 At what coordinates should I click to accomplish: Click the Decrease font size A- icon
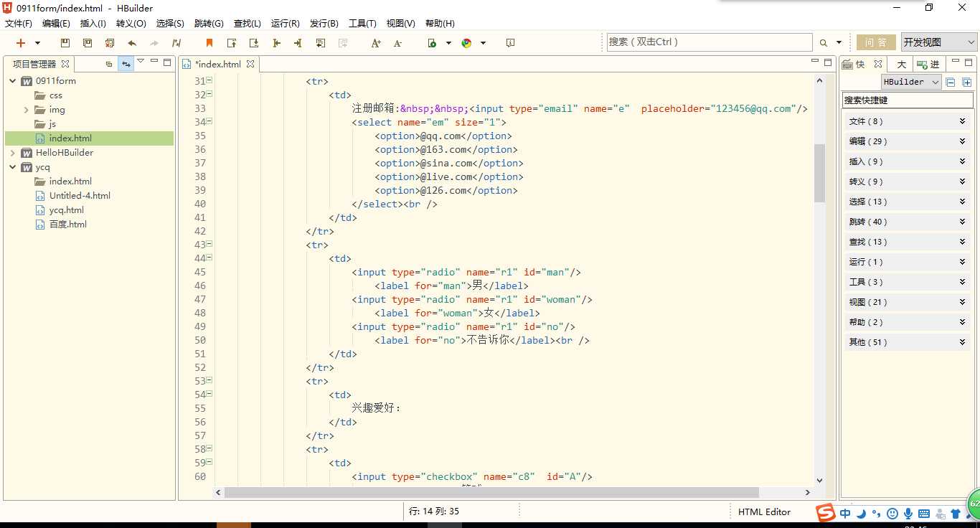398,43
